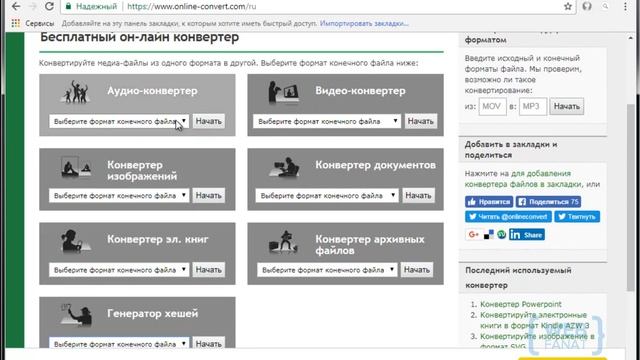Open Конвертер Powerpoint link
The width and height of the screenshot is (640, 360).
click(x=521, y=304)
